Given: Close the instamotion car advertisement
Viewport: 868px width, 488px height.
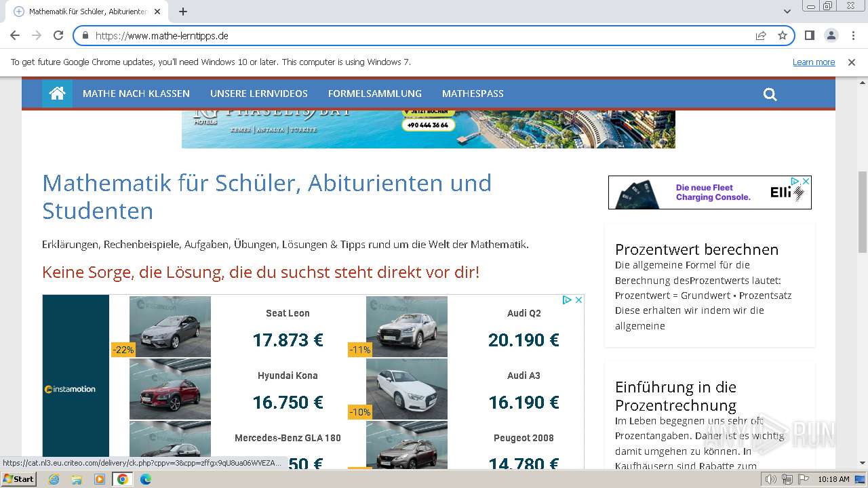Looking at the screenshot, I should [x=579, y=300].
